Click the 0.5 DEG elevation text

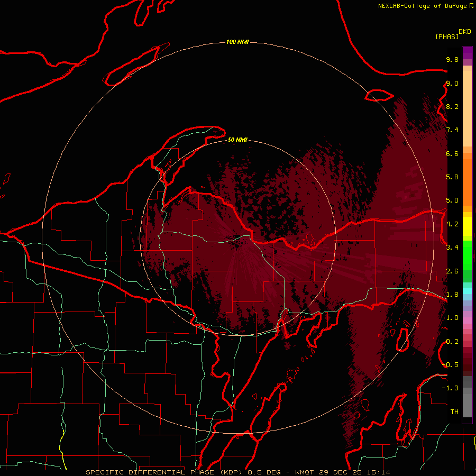click(264, 472)
